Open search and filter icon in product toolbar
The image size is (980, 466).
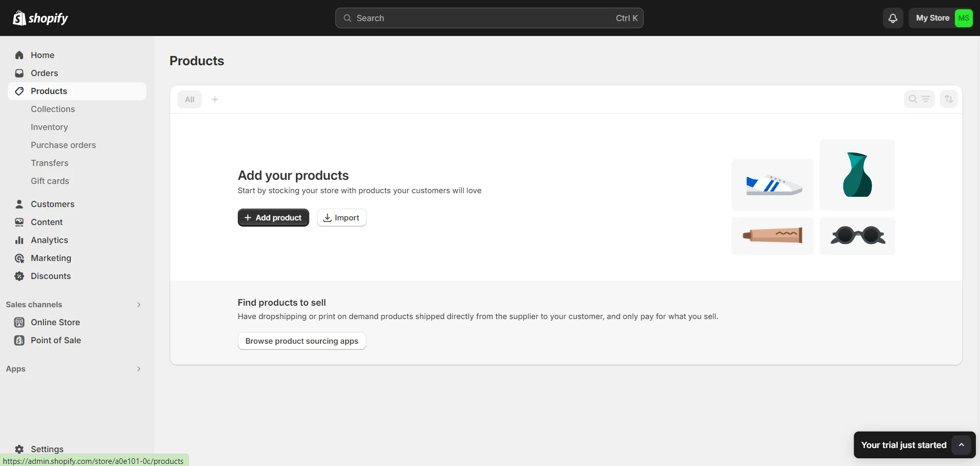tap(920, 99)
